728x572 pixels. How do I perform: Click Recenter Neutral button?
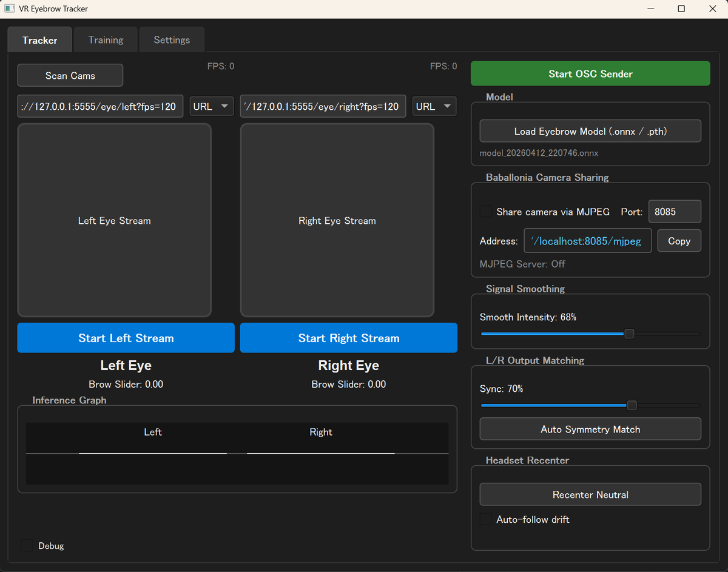(x=590, y=494)
